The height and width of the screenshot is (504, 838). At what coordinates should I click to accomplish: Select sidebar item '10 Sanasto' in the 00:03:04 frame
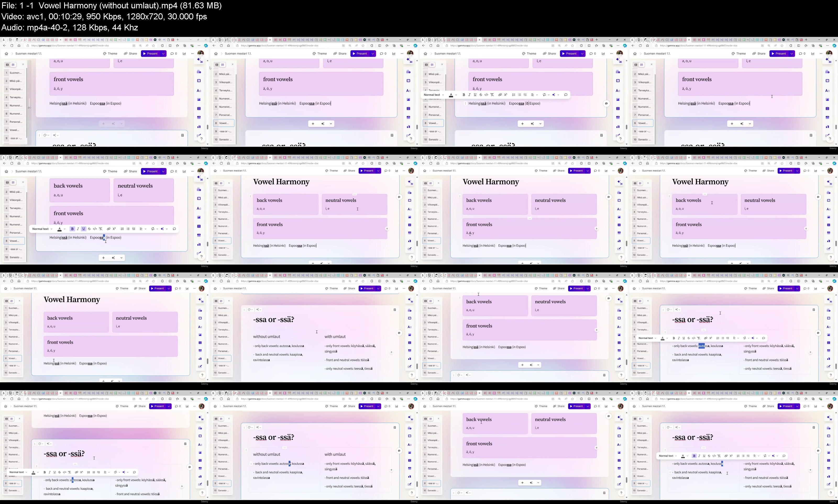pos(223,255)
